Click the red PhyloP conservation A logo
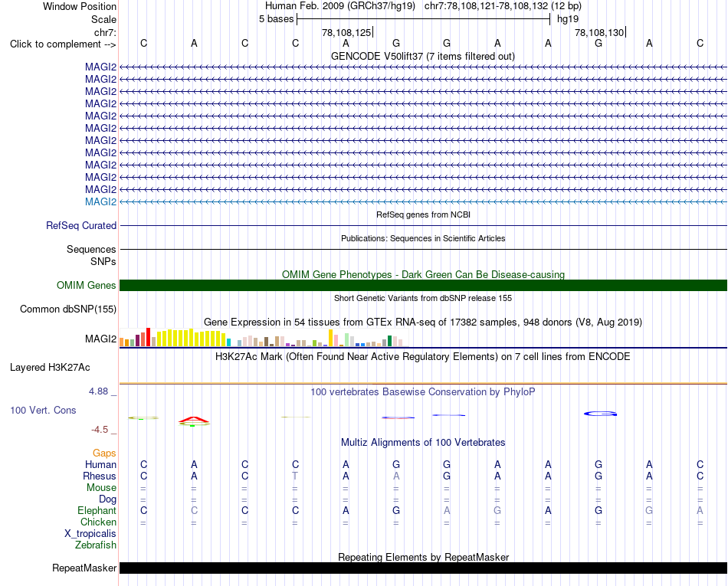728x586 pixels. (x=194, y=421)
